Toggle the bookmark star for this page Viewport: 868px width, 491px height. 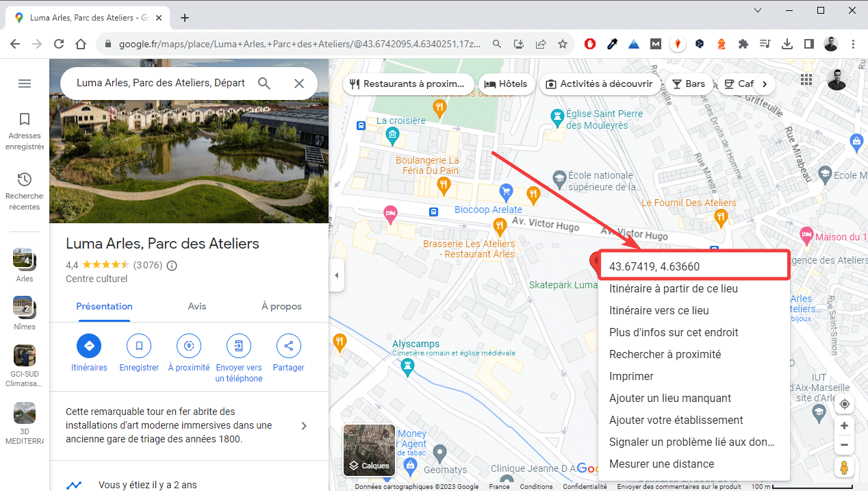pos(562,43)
